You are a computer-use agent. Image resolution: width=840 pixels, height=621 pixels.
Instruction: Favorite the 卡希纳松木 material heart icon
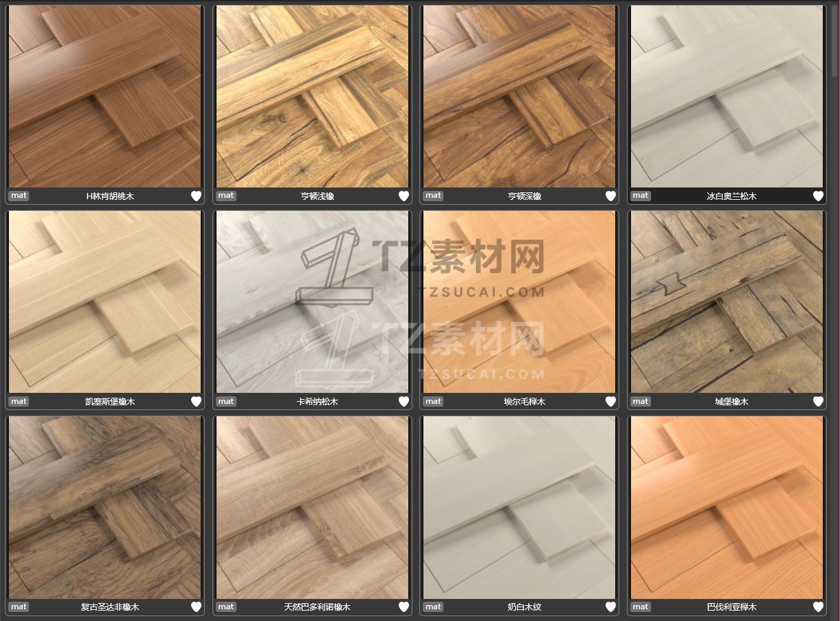[x=403, y=401]
